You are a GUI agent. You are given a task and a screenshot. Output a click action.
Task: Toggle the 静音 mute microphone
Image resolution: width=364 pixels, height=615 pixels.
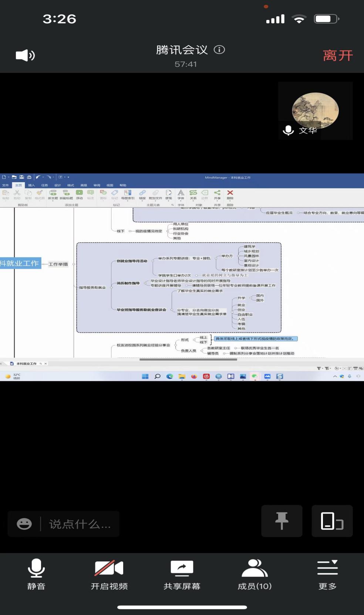point(36,575)
